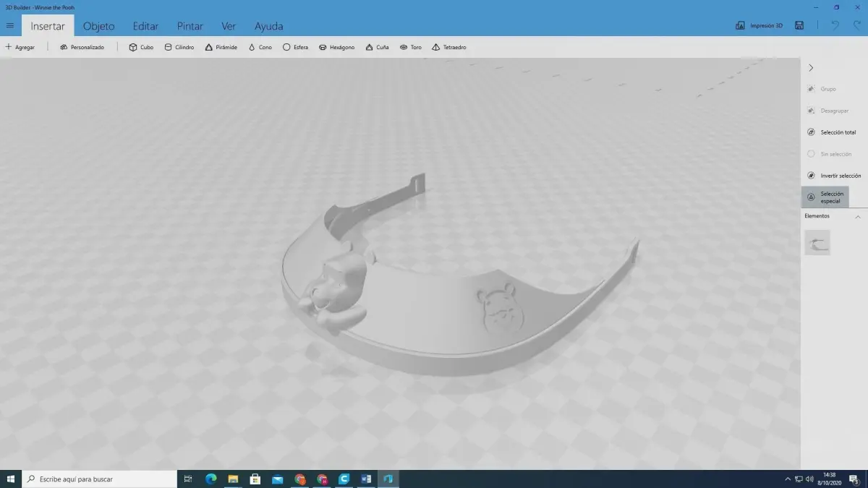Open the Ayuda tab
Image resolution: width=868 pixels, height=488 pixels.
269,26
